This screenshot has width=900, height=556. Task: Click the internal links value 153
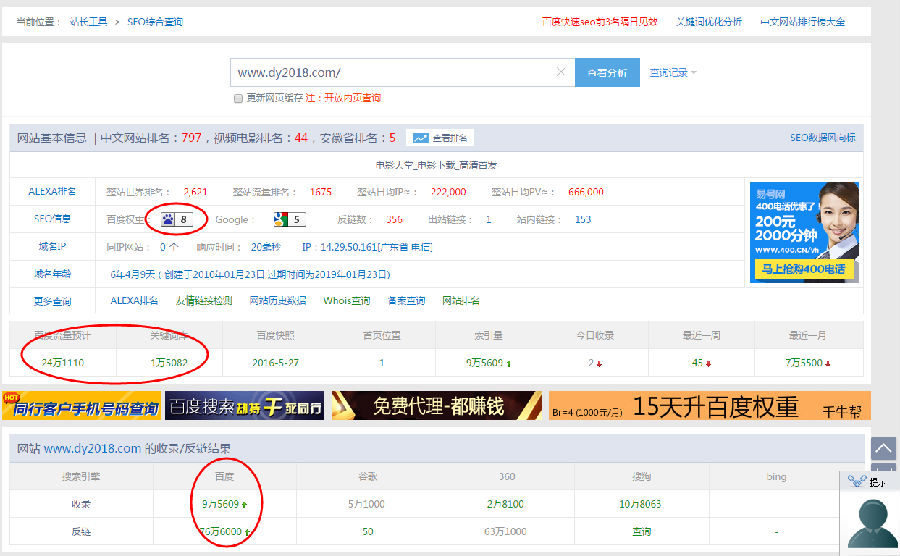[x=583, y=219]
